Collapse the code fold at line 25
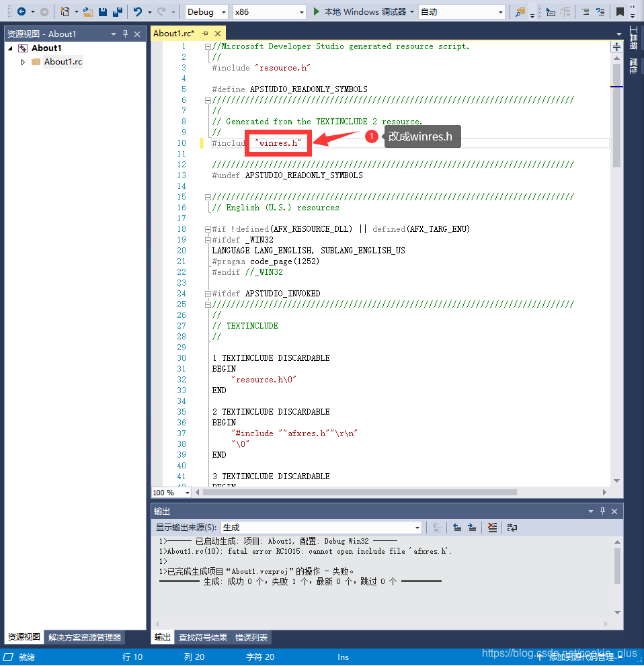This screenshot has height=666, width=644. [x=208, y=304]
